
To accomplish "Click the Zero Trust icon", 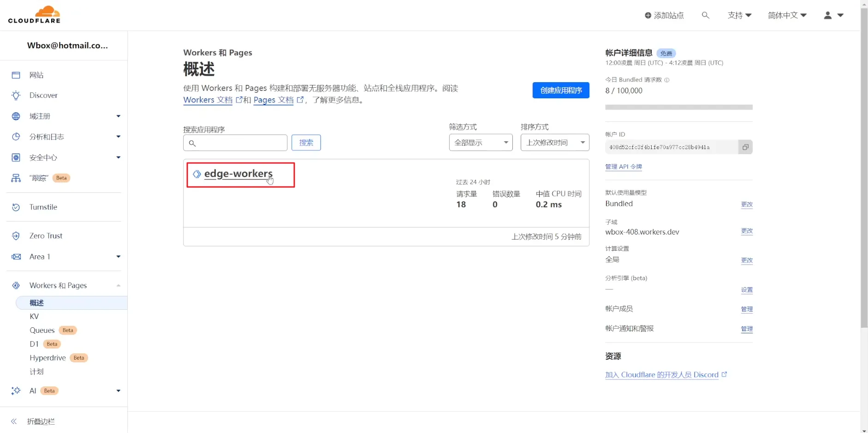I will [x=16, y=236].
